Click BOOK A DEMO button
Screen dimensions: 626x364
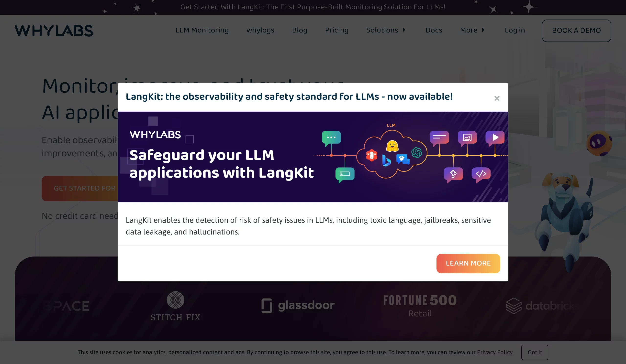(576, 30)
